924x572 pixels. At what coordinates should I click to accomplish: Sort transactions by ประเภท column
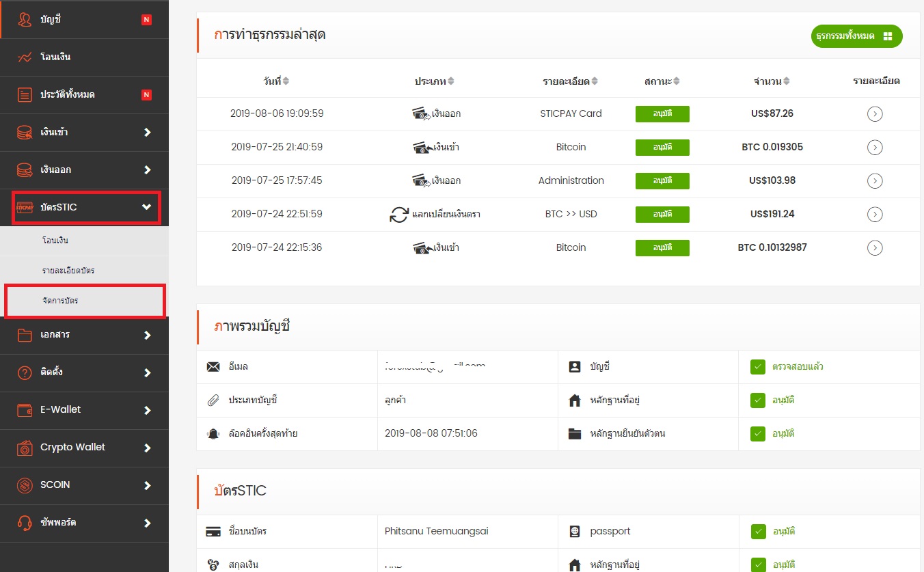coord(435,81)
